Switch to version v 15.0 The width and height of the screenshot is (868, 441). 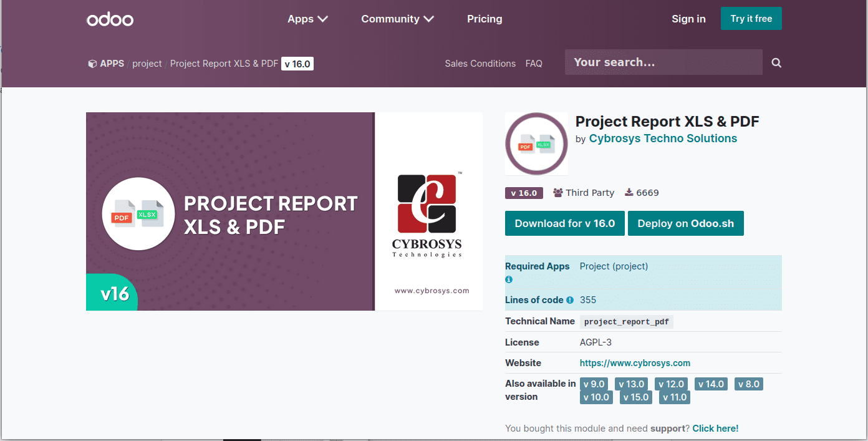point(636,397)
